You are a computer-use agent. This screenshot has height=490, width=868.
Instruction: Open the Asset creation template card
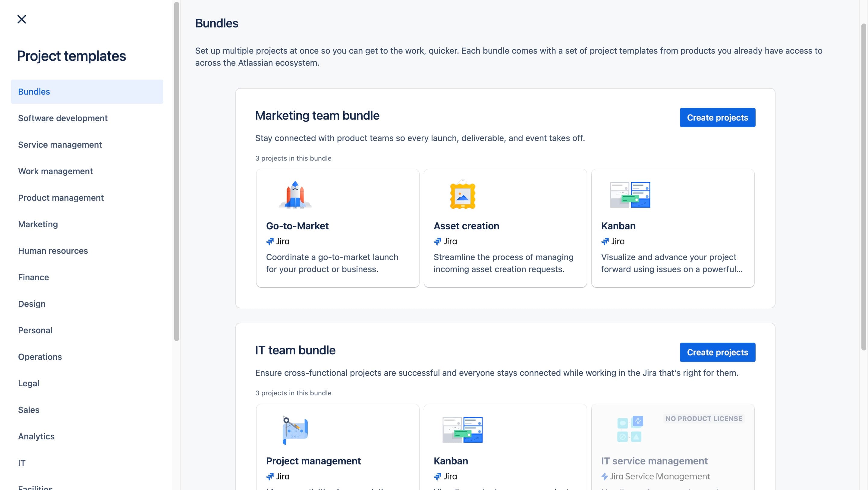[x=505, y=228]
